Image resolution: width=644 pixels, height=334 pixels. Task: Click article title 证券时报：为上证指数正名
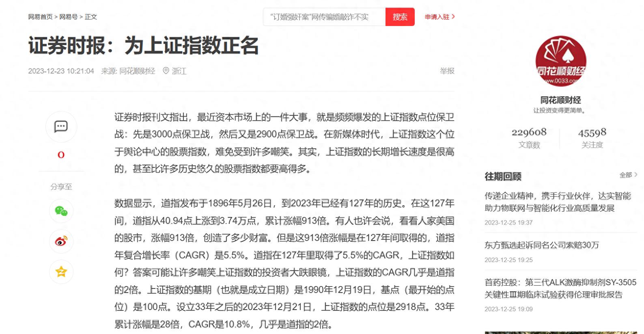(143, 45)
